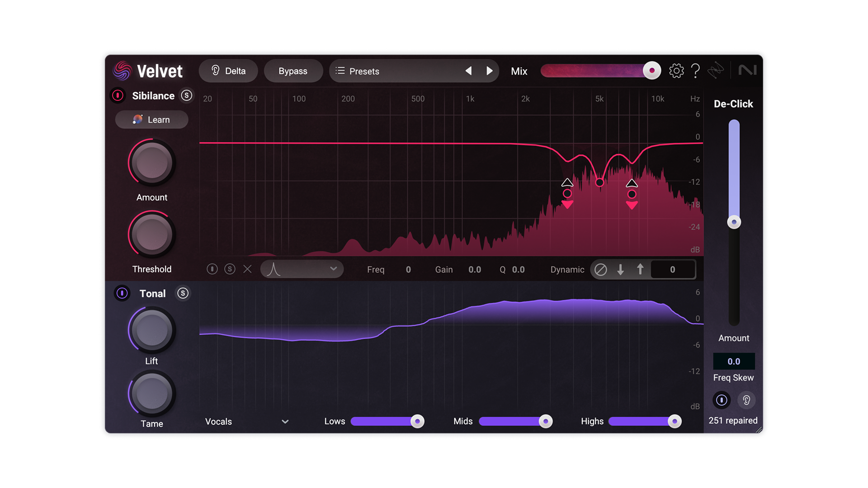868x488 pixels.
Task: Click the Native Instruments logo icon
Action: click(747, 70)
